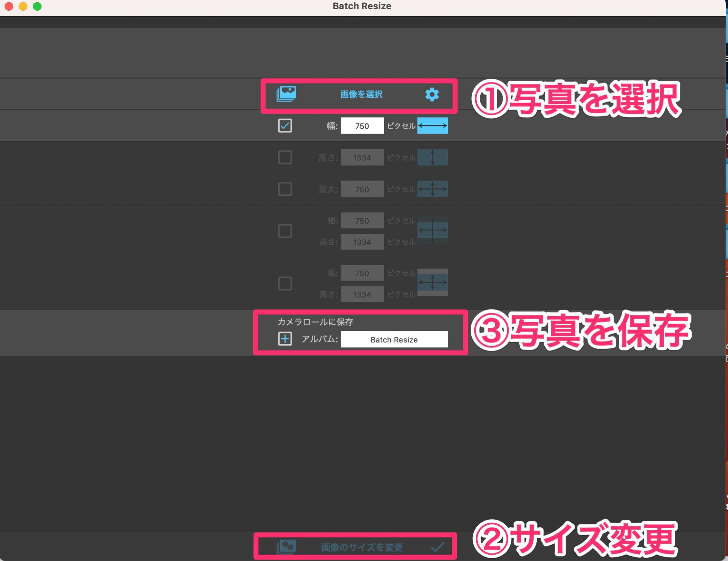The image size is (728, 561).
Task: Enable the 高さ 1334 height-only checkbox
Action: (285, 157)
